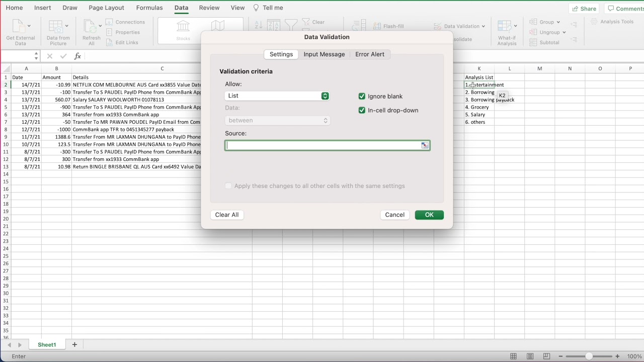Switch to the Input Message tab
This screenshot has height=362, width=644.
tap(324, 54)
